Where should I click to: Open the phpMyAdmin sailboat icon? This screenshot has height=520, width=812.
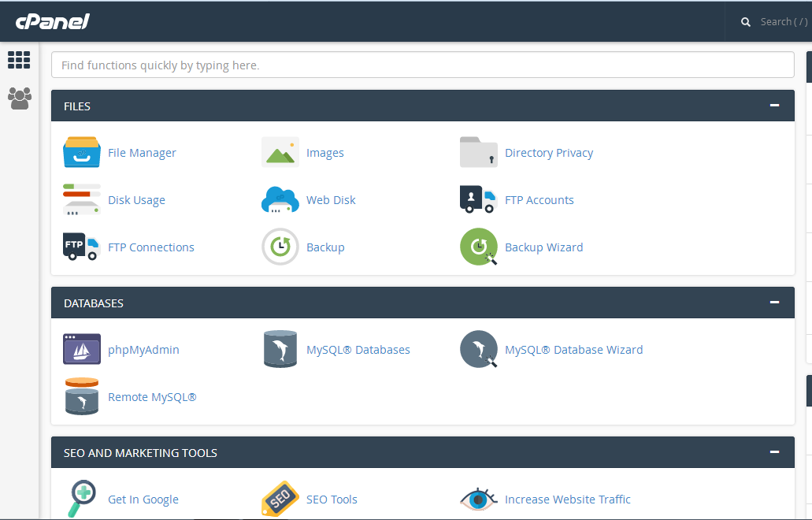[82, 350]
